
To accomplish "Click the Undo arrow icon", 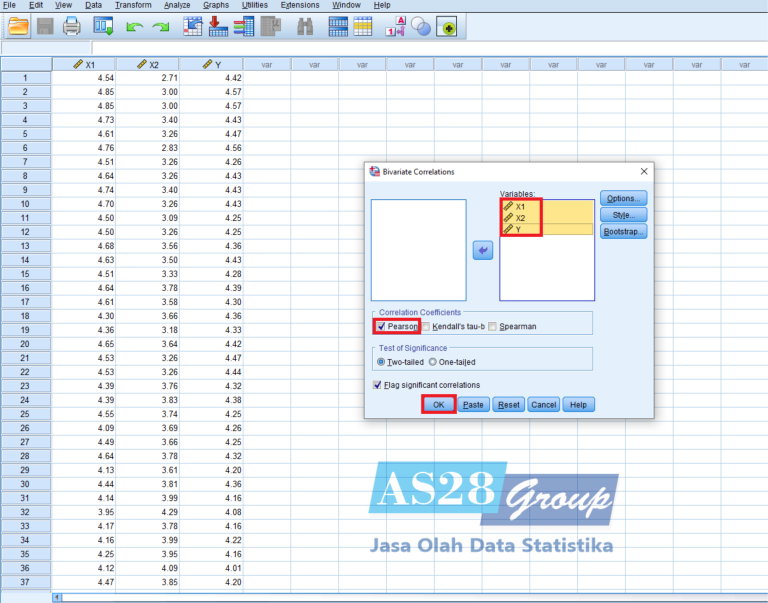I will tap(133, 27).
